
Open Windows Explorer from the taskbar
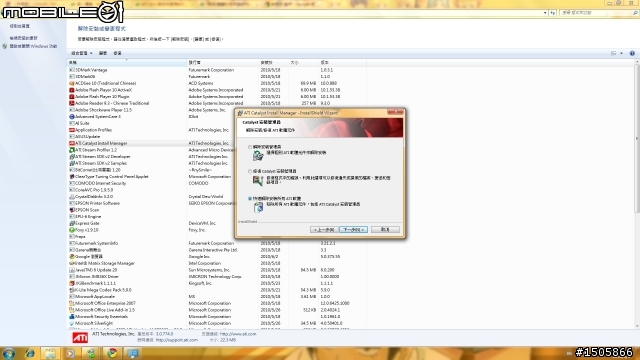tap(50, 353)
